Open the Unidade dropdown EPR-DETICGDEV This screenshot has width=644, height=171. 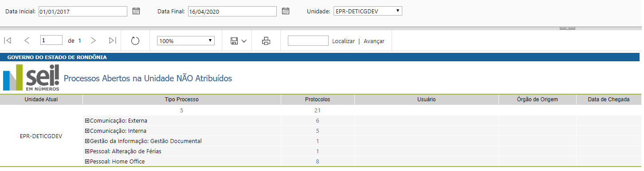[368, 11]
